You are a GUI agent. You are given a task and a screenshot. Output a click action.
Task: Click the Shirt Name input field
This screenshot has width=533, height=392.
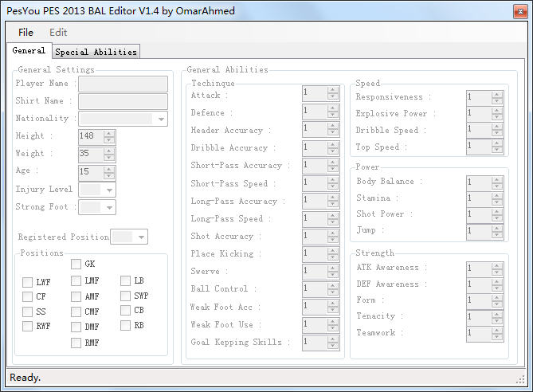click(x=123, y=101)
